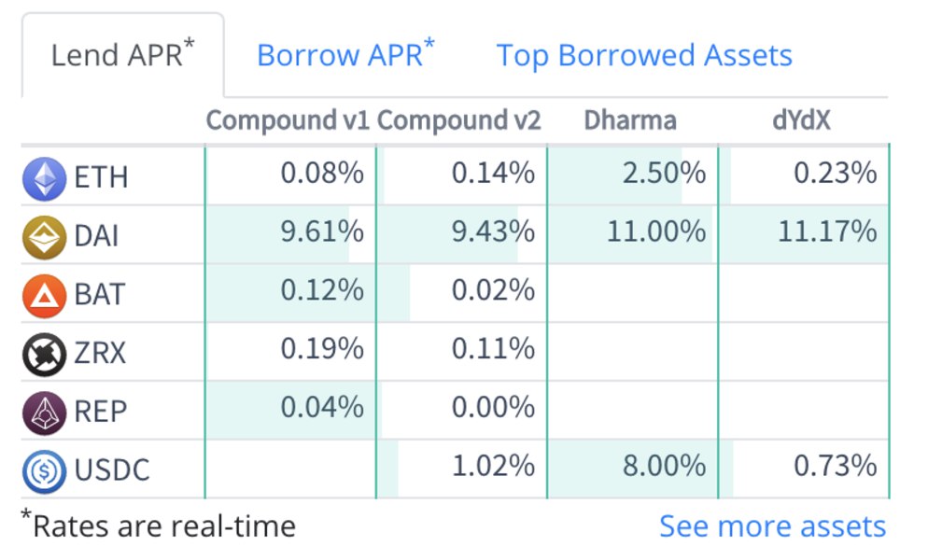The image size is (942, 560).
Task: Click the Dharma column header
Action: (x=630, y=120)
